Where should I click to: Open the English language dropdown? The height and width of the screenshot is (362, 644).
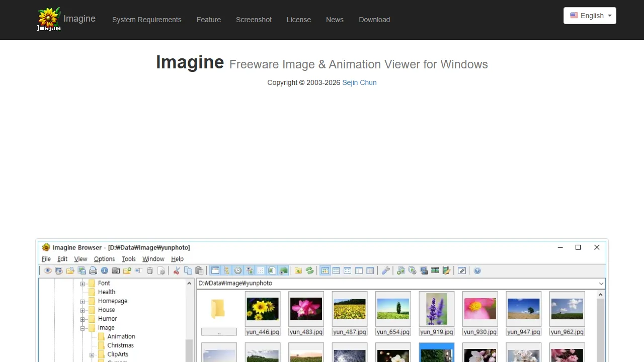coord(590,16)
